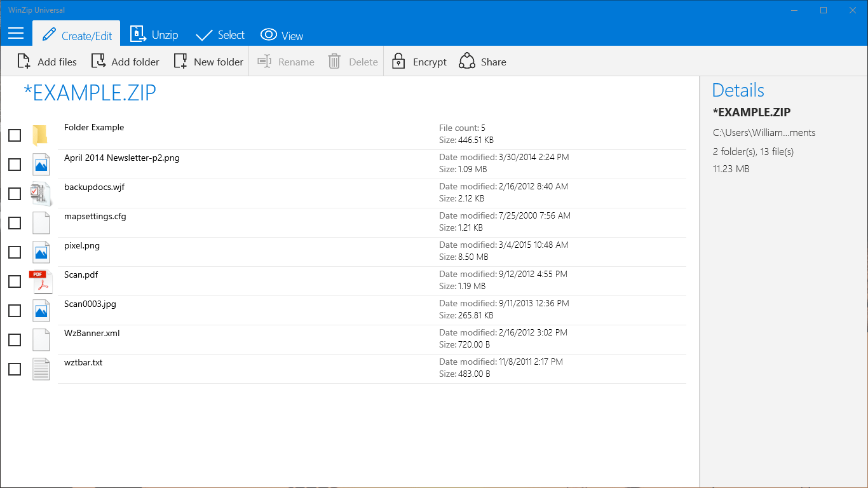Click the View eye icon

click(x=269, y=35)
